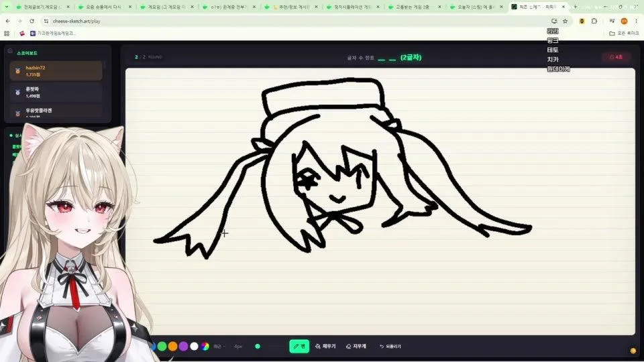Open the Chrome profile avatar

pos(625,21)
